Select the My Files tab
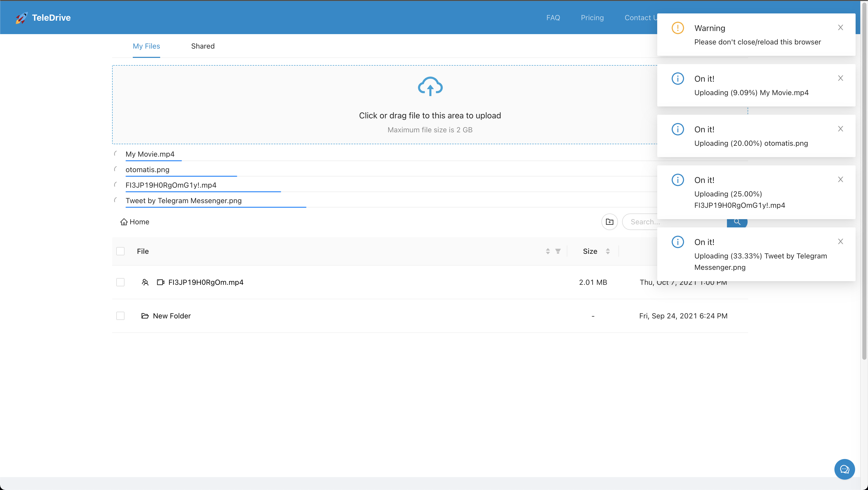The width and height of the screenshot is (868, 490). (x=146, y=46)
